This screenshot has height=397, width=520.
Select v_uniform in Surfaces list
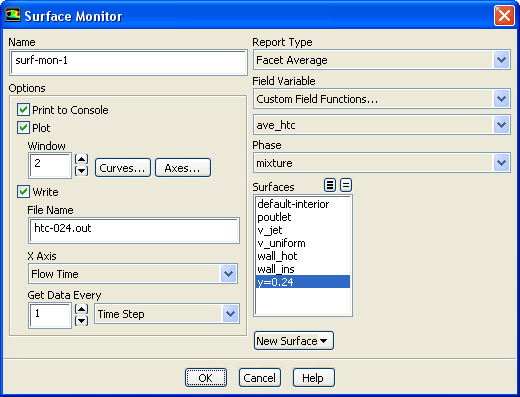click(303, 243)
